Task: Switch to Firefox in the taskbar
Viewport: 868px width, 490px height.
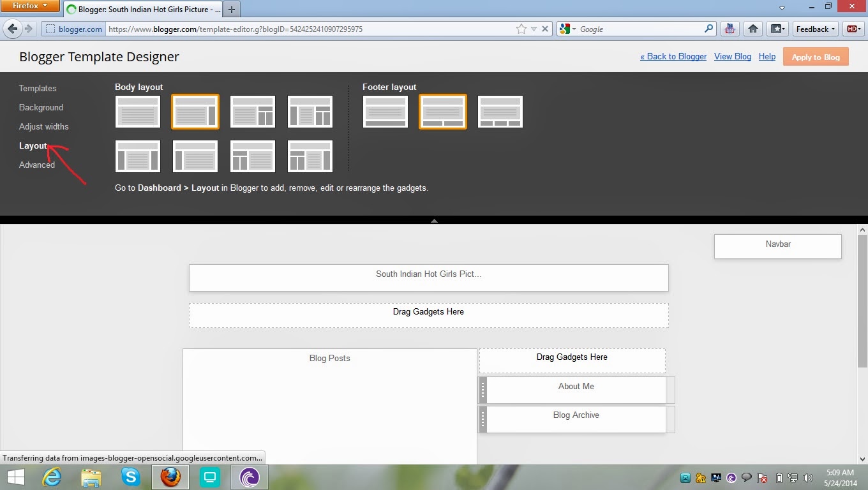Action: tap(170, 477)
